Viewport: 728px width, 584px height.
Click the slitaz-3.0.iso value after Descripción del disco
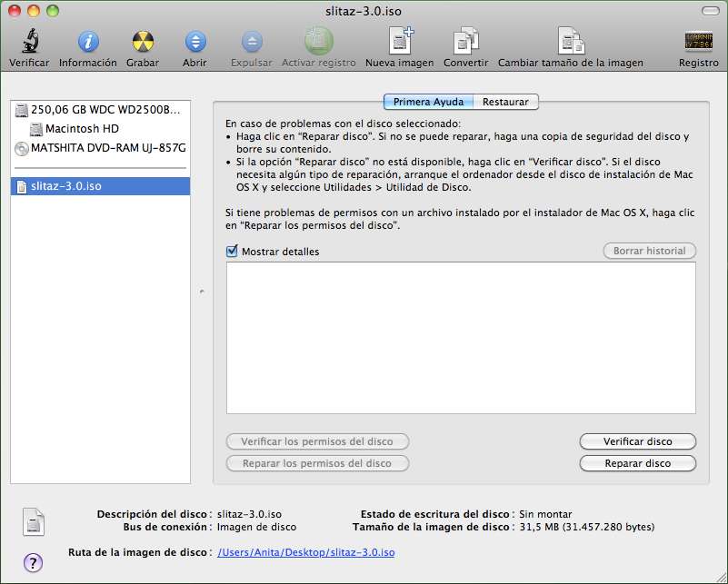(249, 514)
